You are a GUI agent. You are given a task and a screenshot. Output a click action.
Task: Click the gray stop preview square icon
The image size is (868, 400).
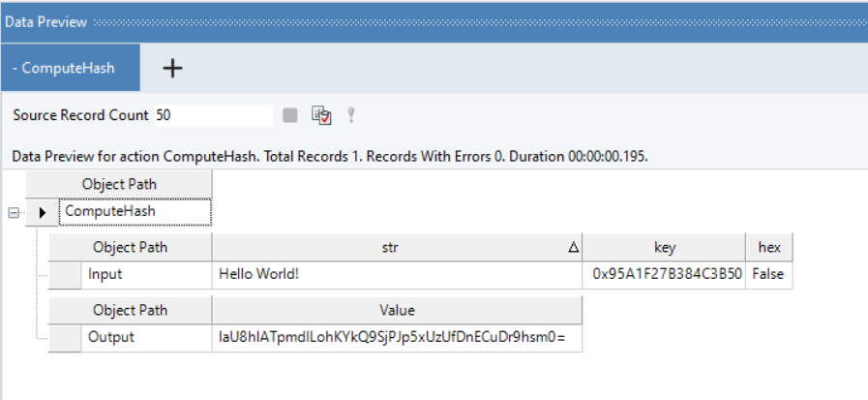coord(290,115)
